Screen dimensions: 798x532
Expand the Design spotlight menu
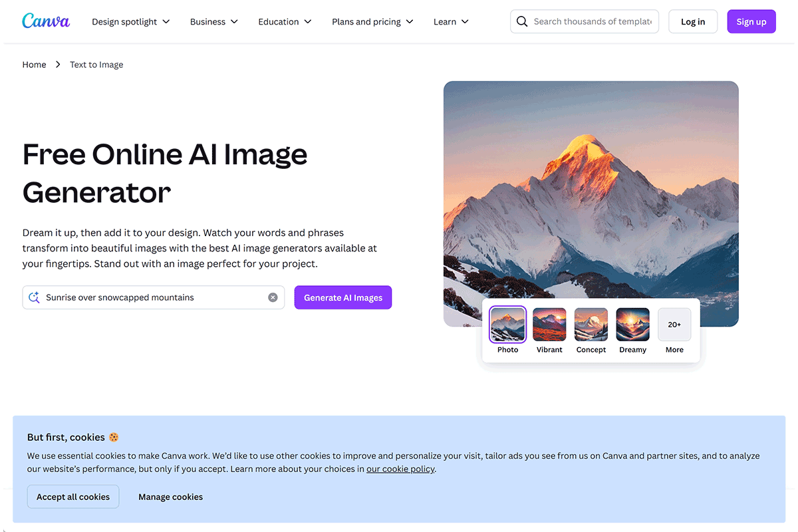coord(130,21)
